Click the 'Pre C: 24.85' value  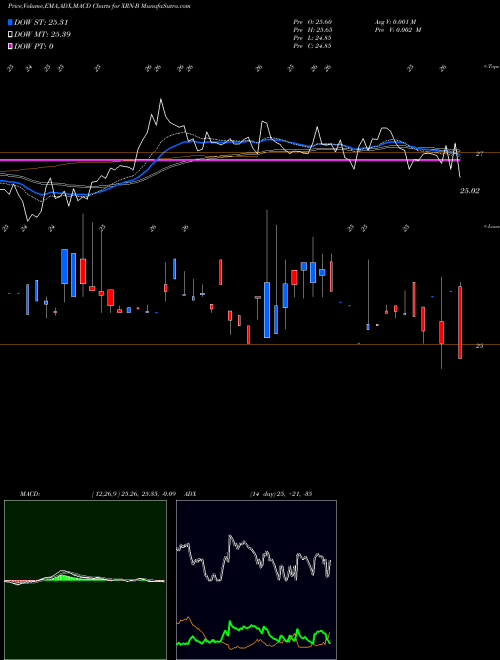[313, 46]
